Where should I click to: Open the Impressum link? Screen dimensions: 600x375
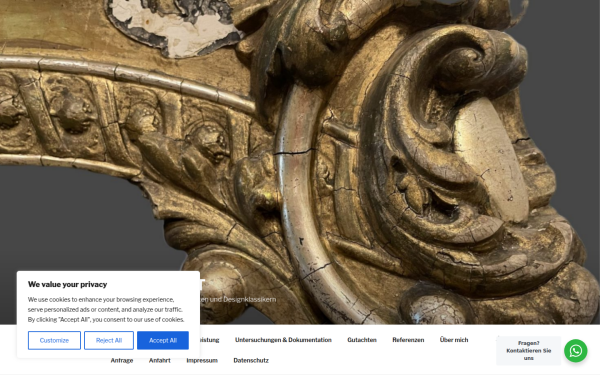202,360
